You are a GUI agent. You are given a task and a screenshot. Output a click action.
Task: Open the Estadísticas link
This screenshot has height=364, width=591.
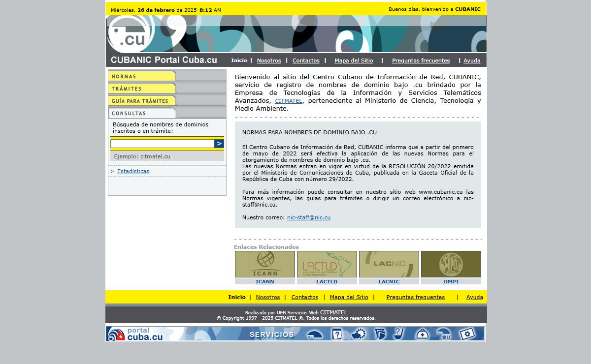(x=133, y=171)
